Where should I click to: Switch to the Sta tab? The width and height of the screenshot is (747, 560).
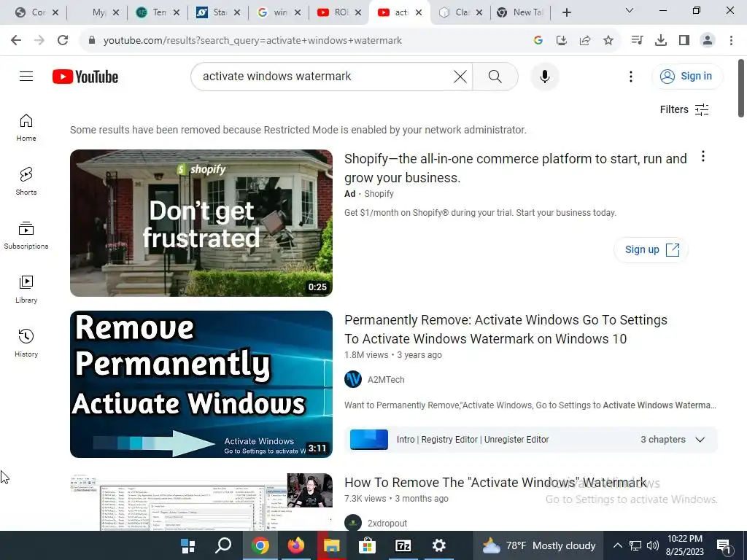click(219, 12)
